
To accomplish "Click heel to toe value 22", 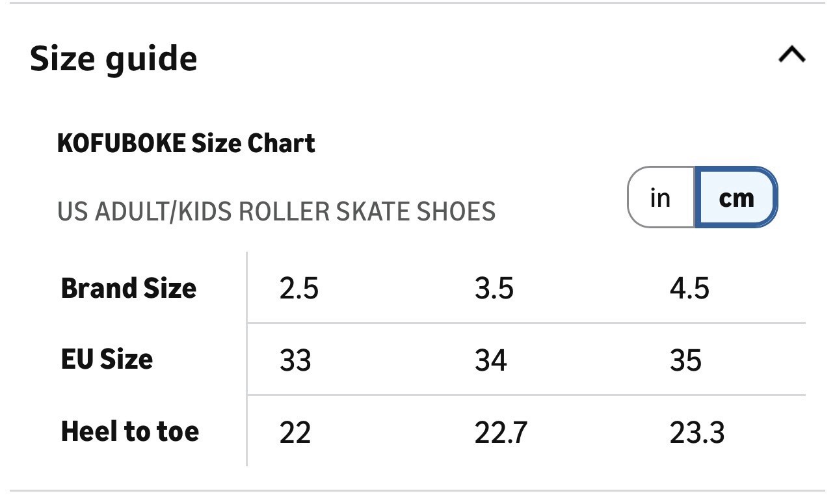I will click(x=295, y=432).
